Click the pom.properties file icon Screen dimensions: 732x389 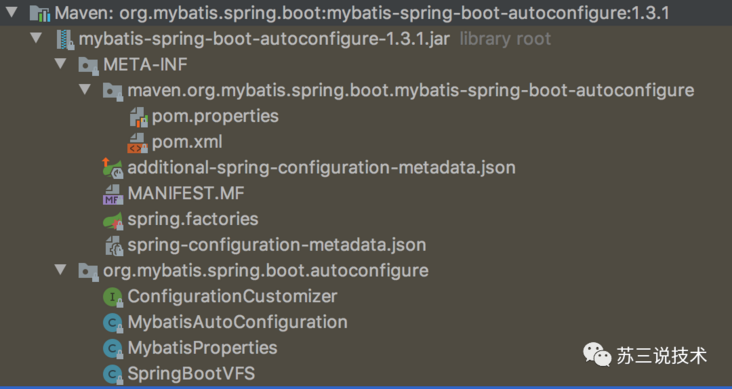(139, 116)
